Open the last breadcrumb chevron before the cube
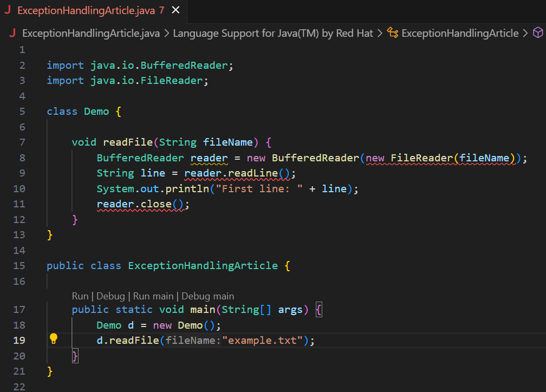The height and width of the screenshot is (392, 546). point(525,33)
